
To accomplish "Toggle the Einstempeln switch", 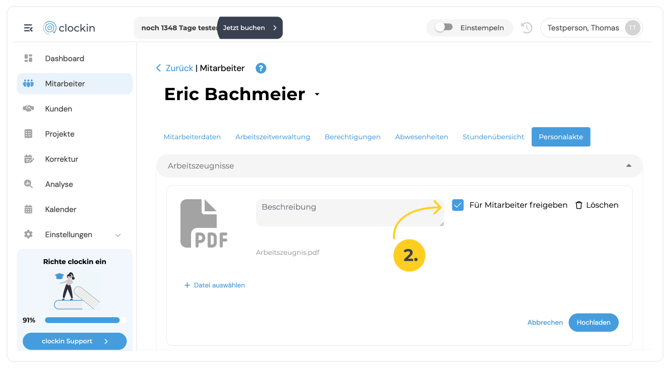I will [444, 28].
